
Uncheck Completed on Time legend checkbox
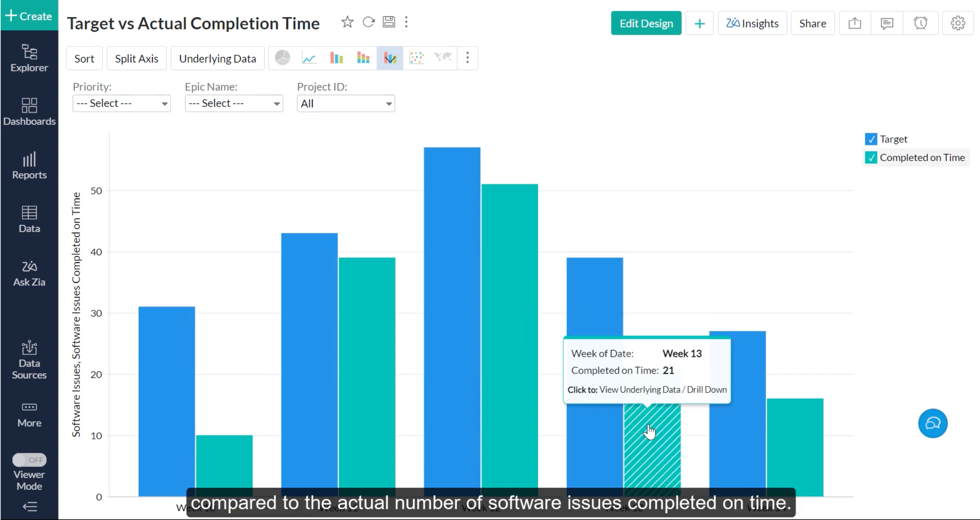871,157
